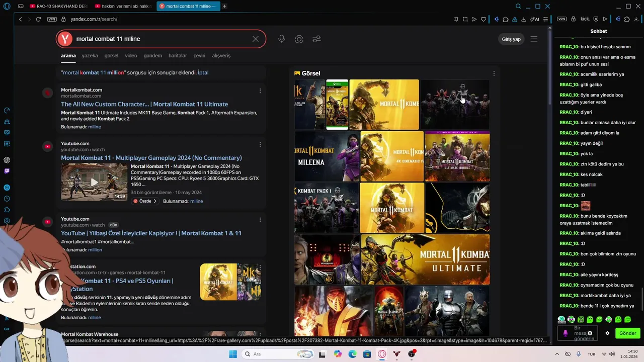Viewport: 644px width, 362px height.
Task: Go back in browser history
Action: coord(20,19)
